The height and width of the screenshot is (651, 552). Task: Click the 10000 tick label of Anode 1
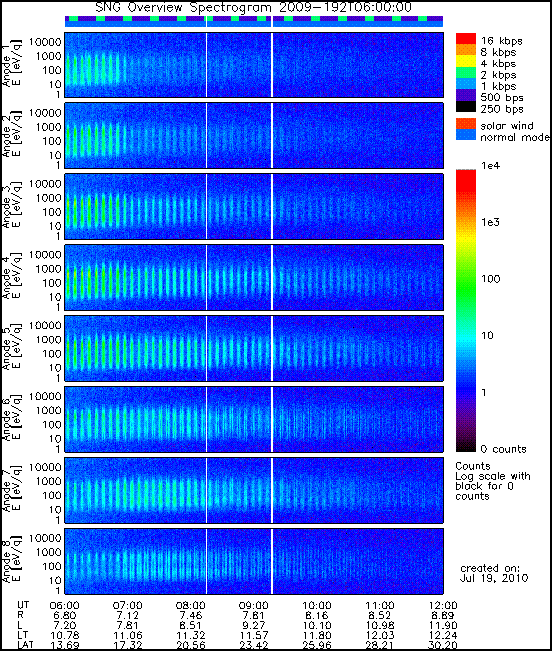click(x=45, y=42)
